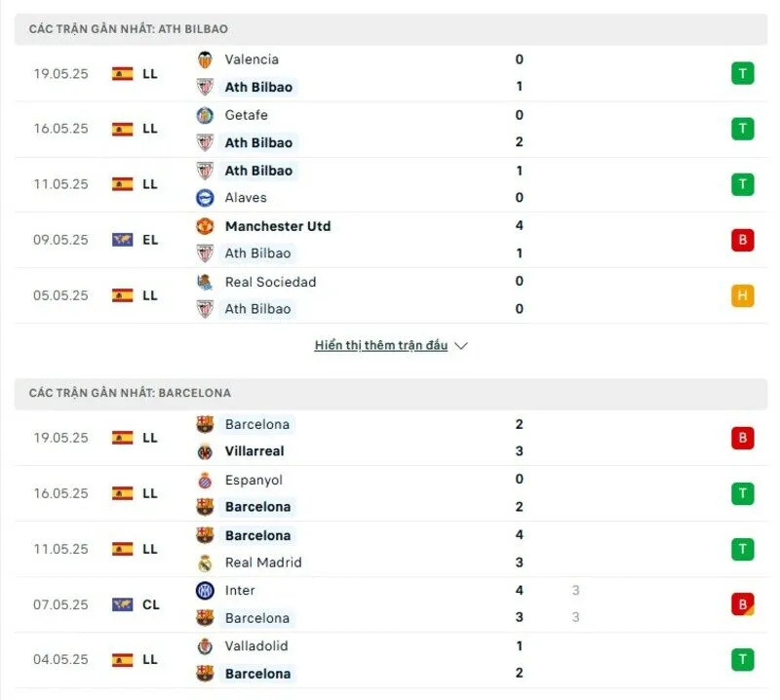Viewport: 780px width, 700px height.
Task: Open the Barcelona vs Real Madrid match
Action: coord(390,549)
